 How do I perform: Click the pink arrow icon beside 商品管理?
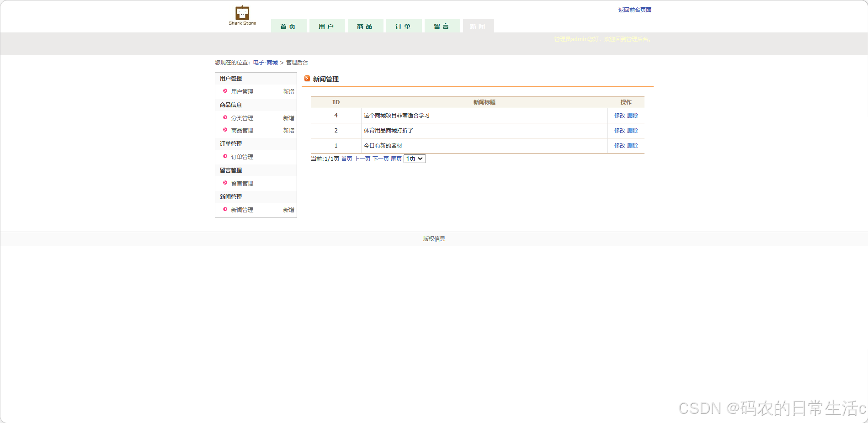click(x=225, y=130)
